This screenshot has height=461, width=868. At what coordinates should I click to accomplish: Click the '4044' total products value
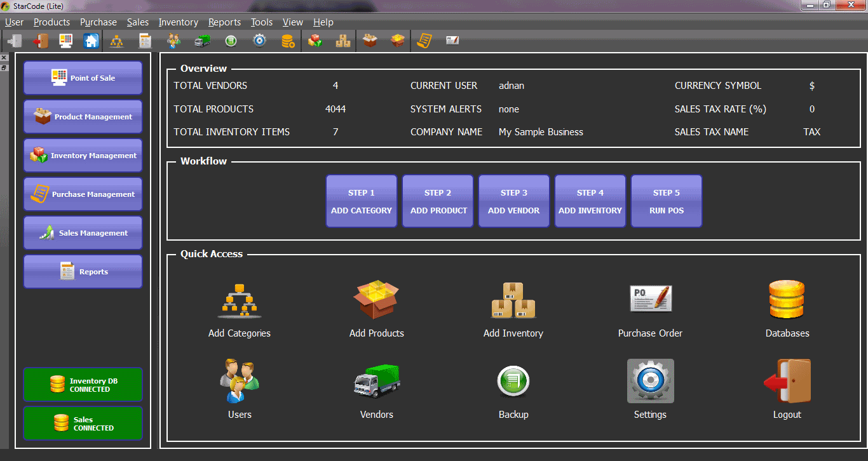click(336, 109)
